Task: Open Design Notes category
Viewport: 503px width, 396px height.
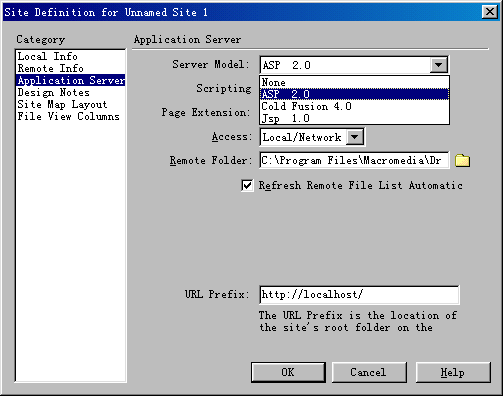Action: [70, 92]
